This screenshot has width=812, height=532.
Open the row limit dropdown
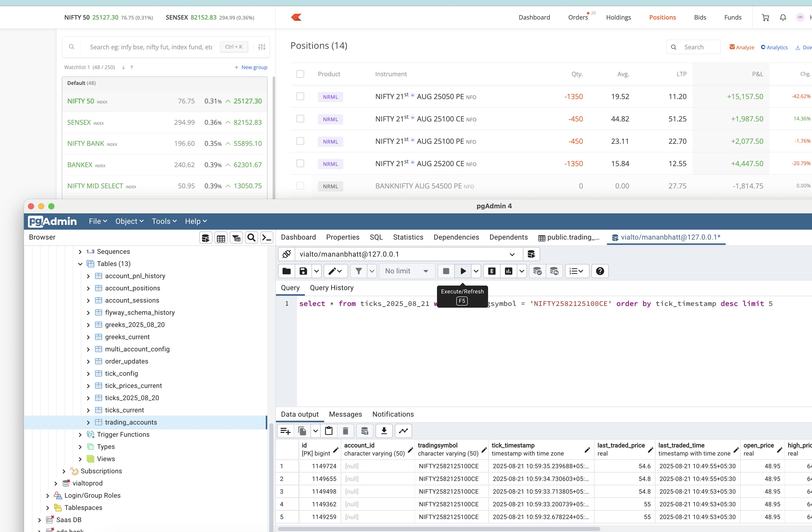pos(407,271)
